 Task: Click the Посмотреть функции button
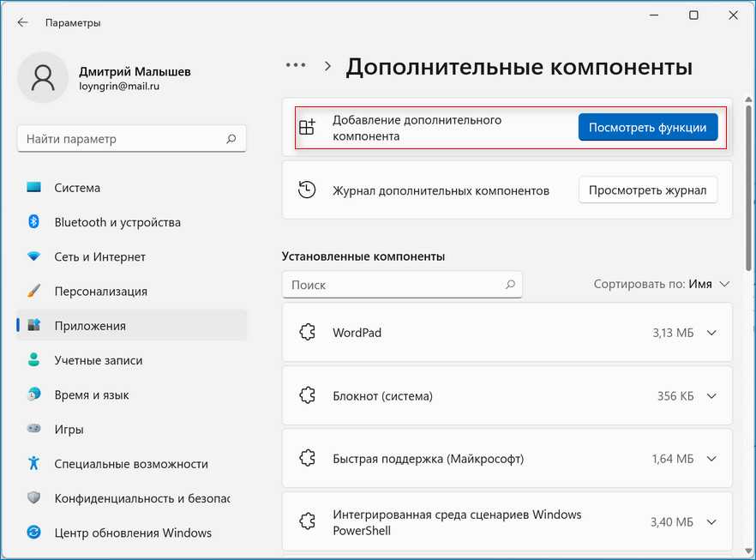point(647,127)
